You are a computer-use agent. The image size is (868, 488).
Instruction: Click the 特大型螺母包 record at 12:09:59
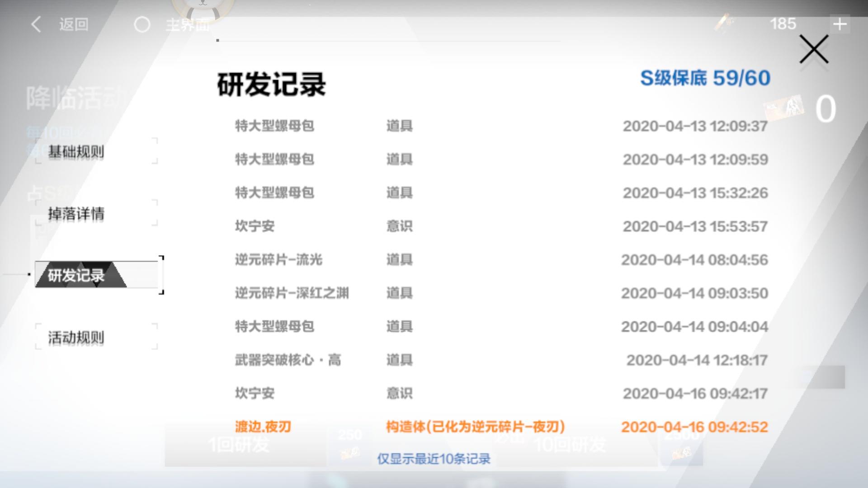pos(501,160)
